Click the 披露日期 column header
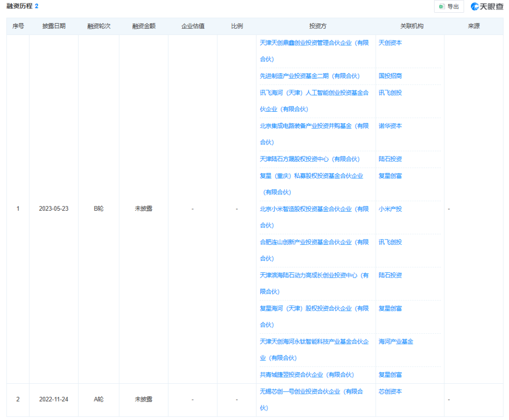 coord(54,26)
